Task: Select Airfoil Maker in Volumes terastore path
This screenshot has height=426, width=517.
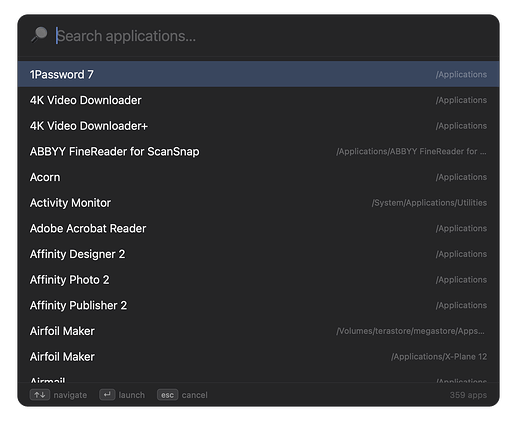Action: pyautogui.click(x=258, y=331)
